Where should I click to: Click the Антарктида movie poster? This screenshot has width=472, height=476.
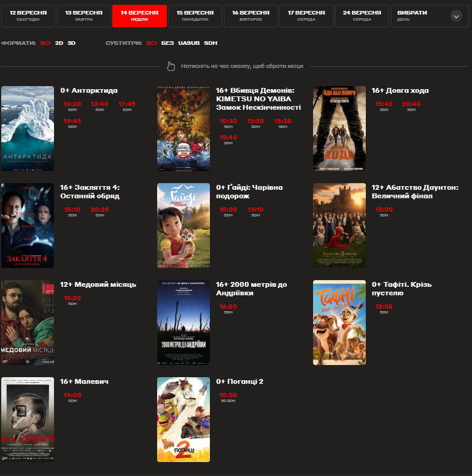click(27, 129)
